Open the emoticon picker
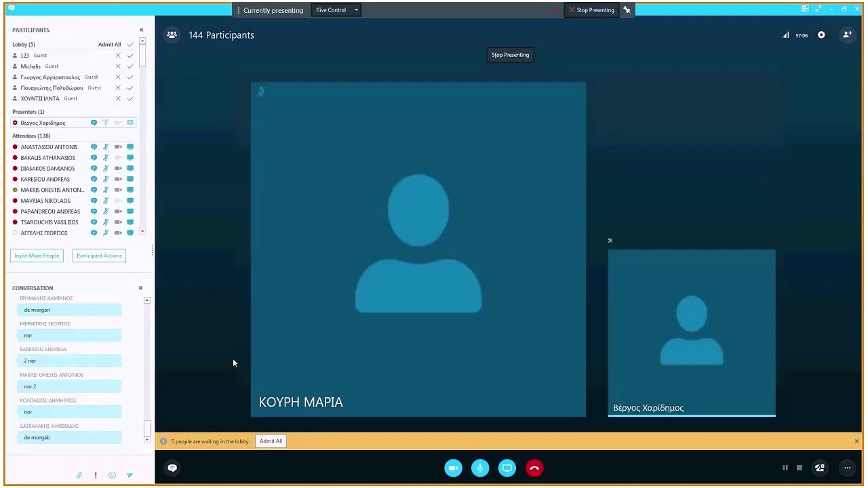The width and height of the screenshot is (868, 488). tap(112, 475)
